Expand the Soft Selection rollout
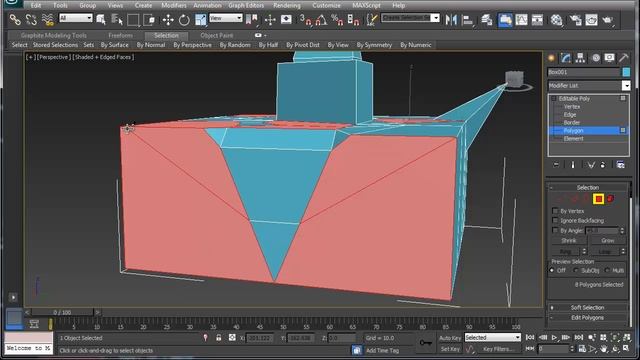 pyautogui.click(x=588, y=307)
